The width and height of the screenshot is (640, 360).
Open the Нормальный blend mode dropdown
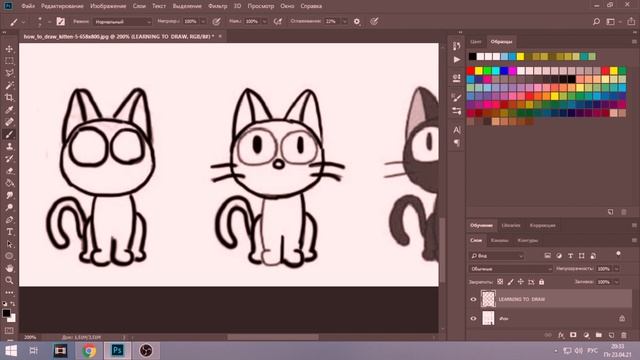[x=122, y=22]
